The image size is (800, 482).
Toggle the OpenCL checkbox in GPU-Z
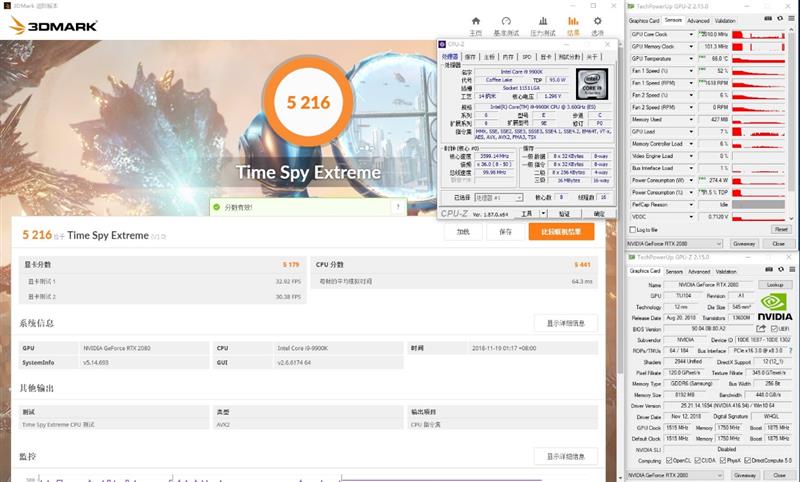[x=669, y=461]
